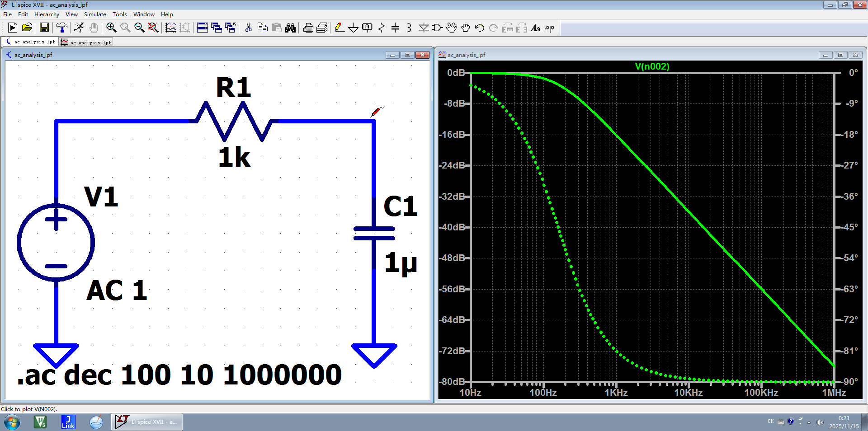Choose the Capacitor placement tool
This screenshot has height=431, width=868.
[395, 28]
